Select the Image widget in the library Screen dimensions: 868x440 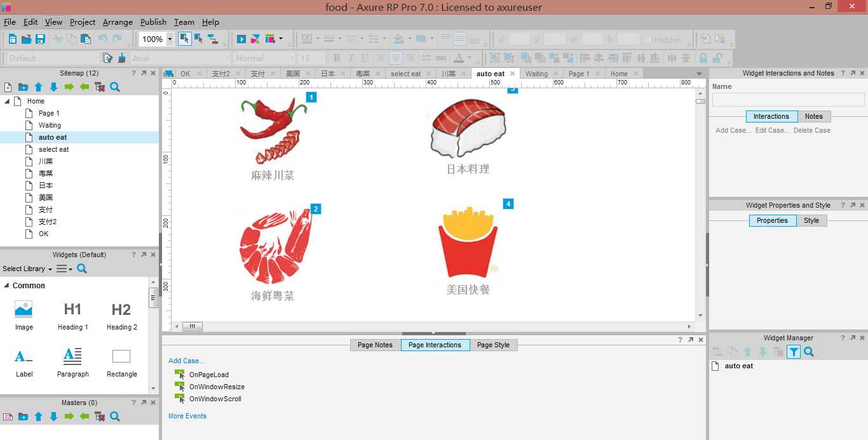(x=24, y=316)
